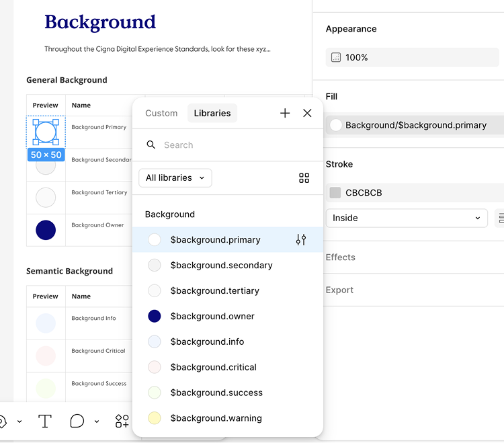Screen dimensions: 504x443
Task: Expand the All libraries dropdown
Action: pos(175,178)
